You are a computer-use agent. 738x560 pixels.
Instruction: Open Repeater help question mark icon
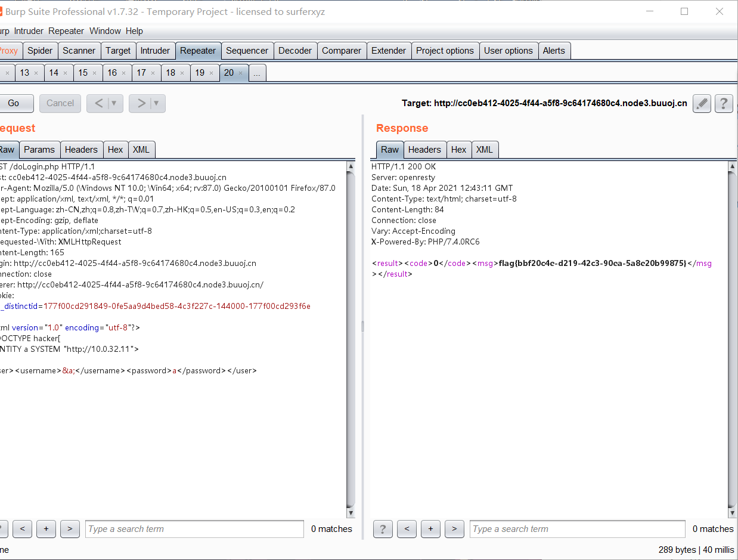724,103
